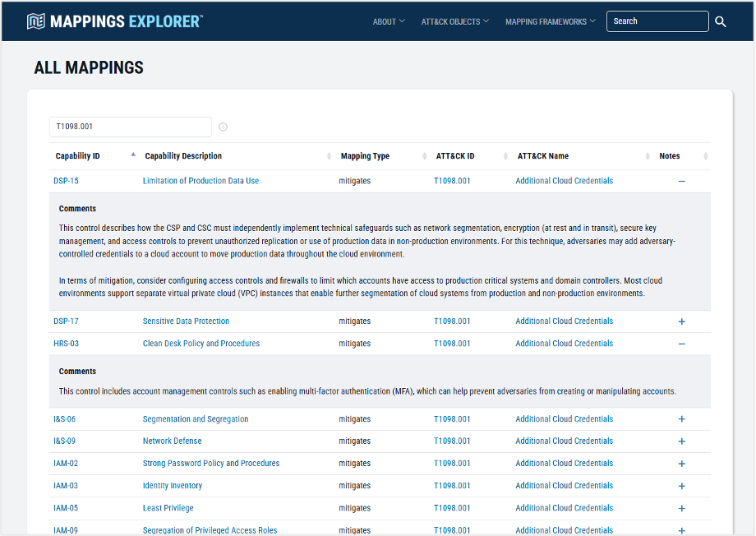Expand notes for the IAM-02 row
This screenshot has height=536, width=756.
[681, 464]
